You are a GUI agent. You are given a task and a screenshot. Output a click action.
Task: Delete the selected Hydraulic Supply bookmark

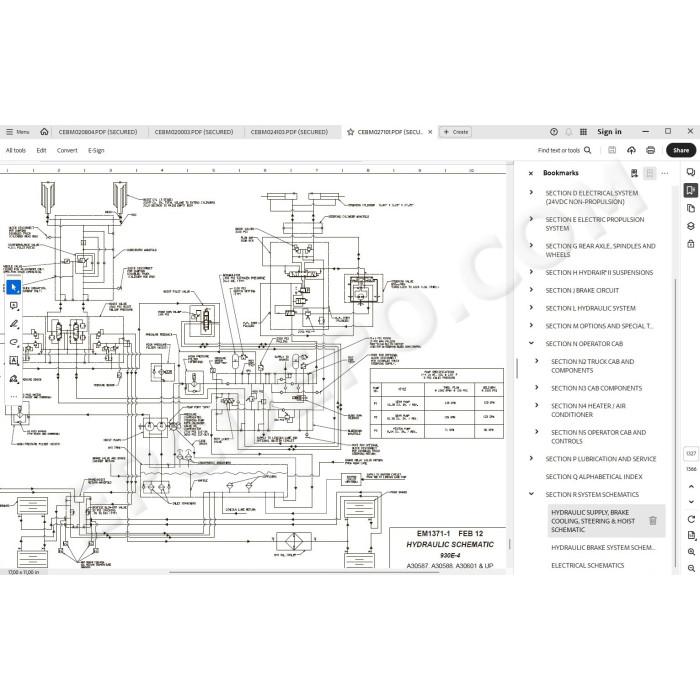tap(653, 521)
